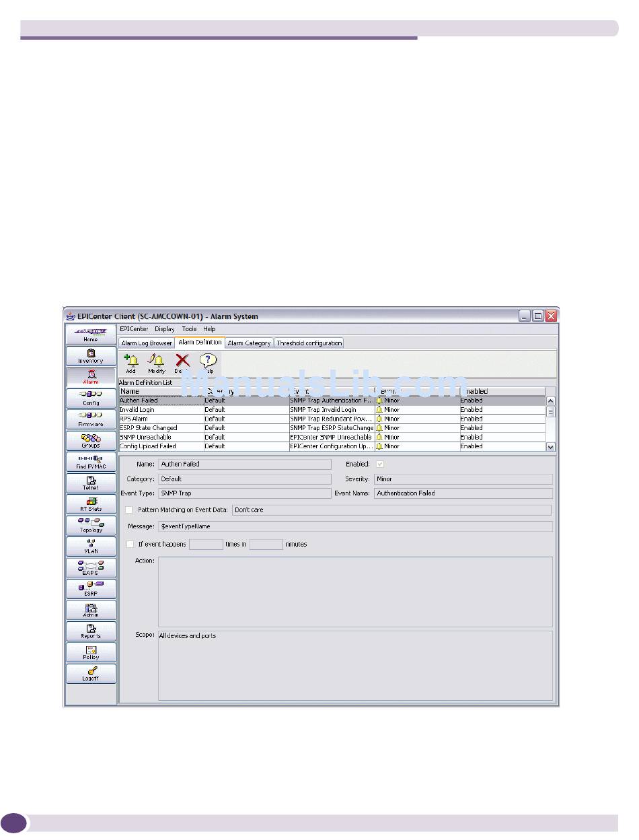This screenshot has width=639, height=840.
Task: Select the 'Invalid Login' alarm row
Action: (332, 410)
